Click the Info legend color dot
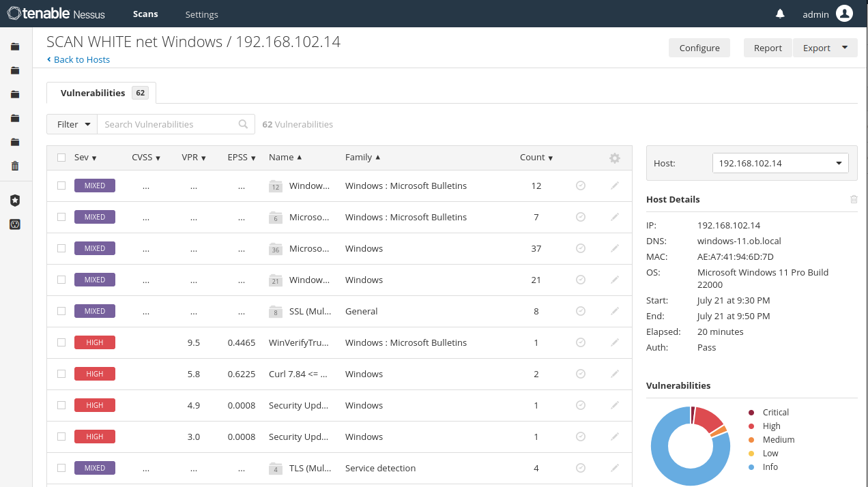The height and width of the screenshot is (487, 868). (x=751, y=467)
